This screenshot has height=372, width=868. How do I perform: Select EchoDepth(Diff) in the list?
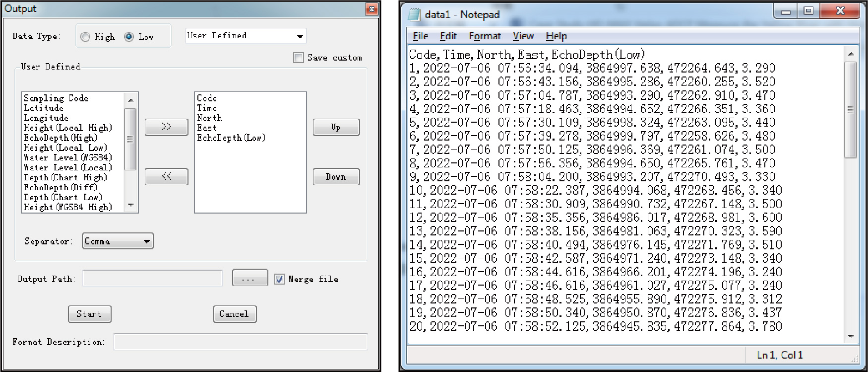point(61,187)
